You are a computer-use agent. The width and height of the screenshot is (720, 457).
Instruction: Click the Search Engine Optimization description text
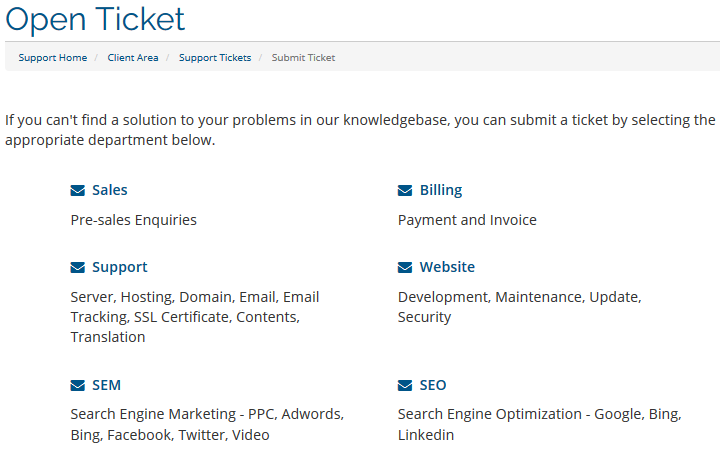[539, 424]
